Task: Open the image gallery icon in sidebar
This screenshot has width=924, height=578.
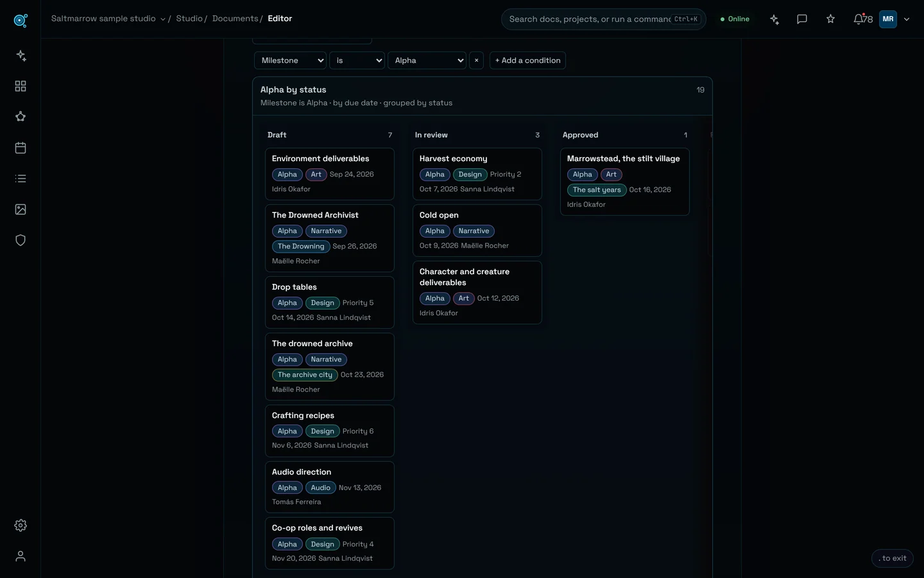Action: click(21, 209)
